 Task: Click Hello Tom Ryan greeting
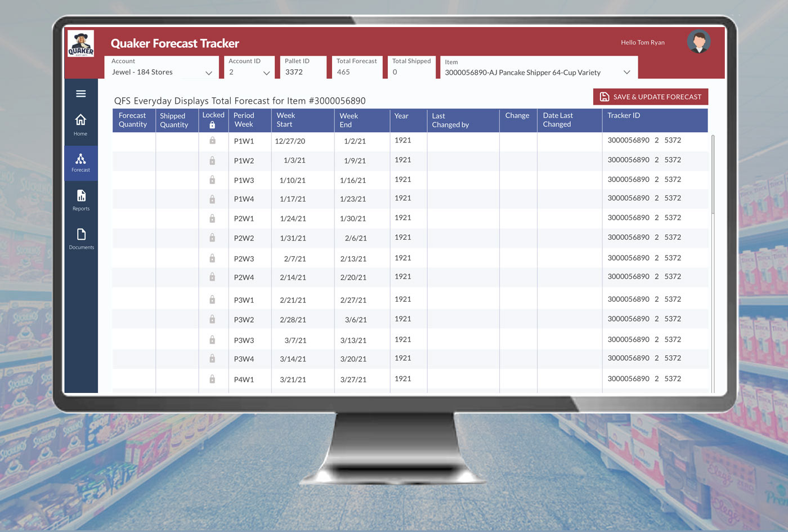coord(643,42)
